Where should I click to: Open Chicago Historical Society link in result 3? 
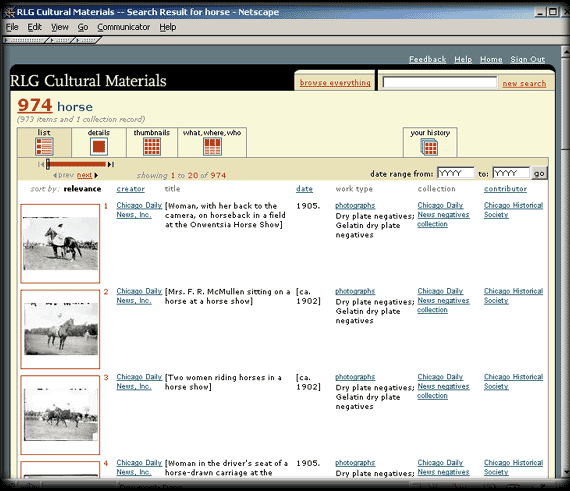pos(513,382)
